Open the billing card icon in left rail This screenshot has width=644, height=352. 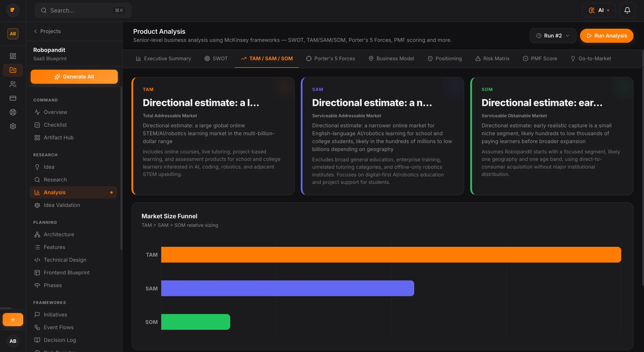13,98
